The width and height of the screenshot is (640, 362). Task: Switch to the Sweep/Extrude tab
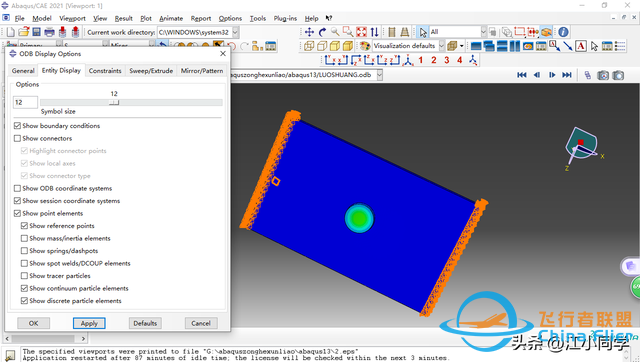pos(151,71)
